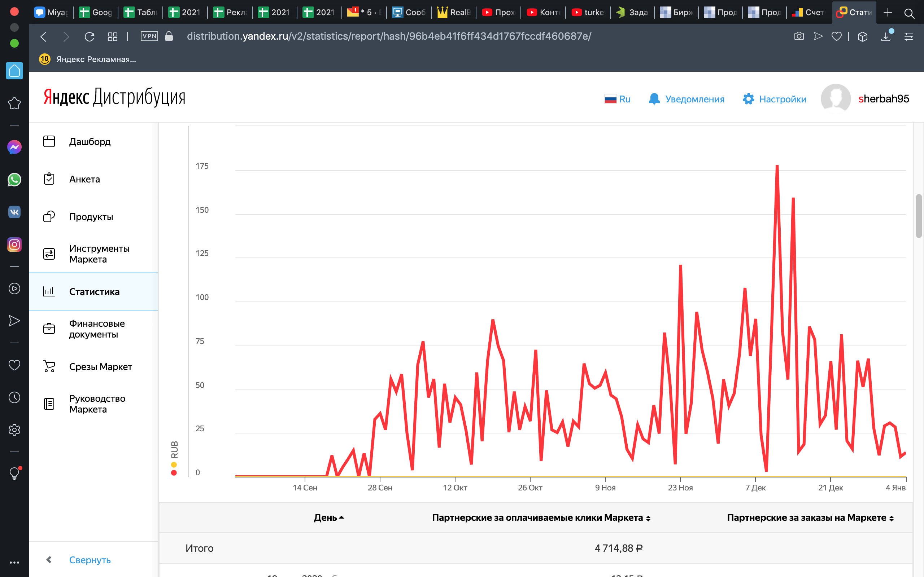Sort the Партнерские за оплачиваемые клики column
Image resolution: width=924 pixels, height=577 pixels.
click(x=648, y=518)
